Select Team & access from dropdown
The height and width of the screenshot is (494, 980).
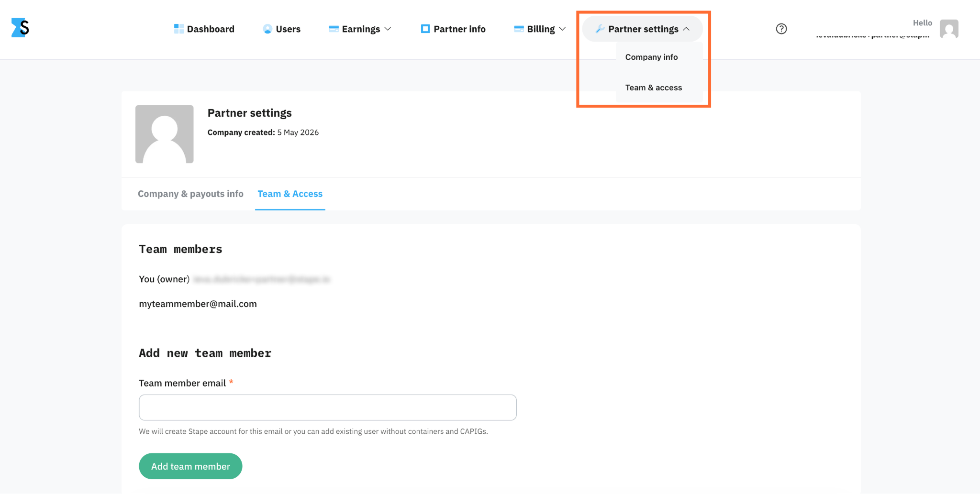click(653, 88)
